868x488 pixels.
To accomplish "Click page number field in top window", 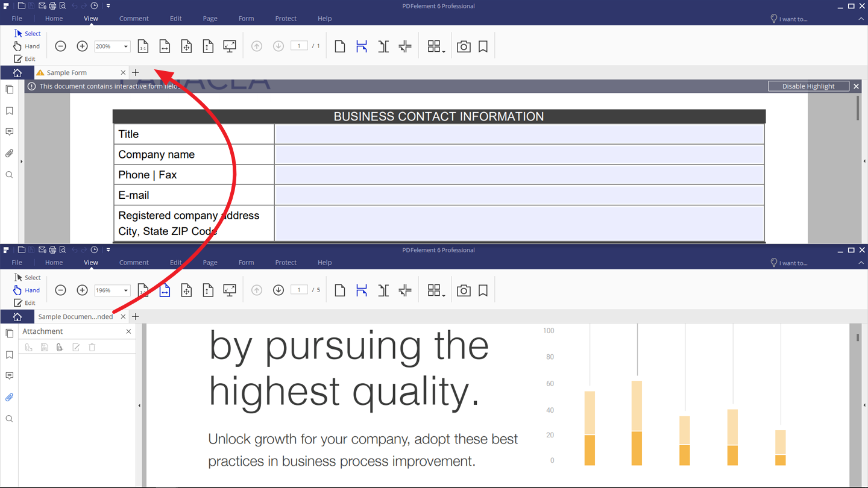I will coord(299,46).
